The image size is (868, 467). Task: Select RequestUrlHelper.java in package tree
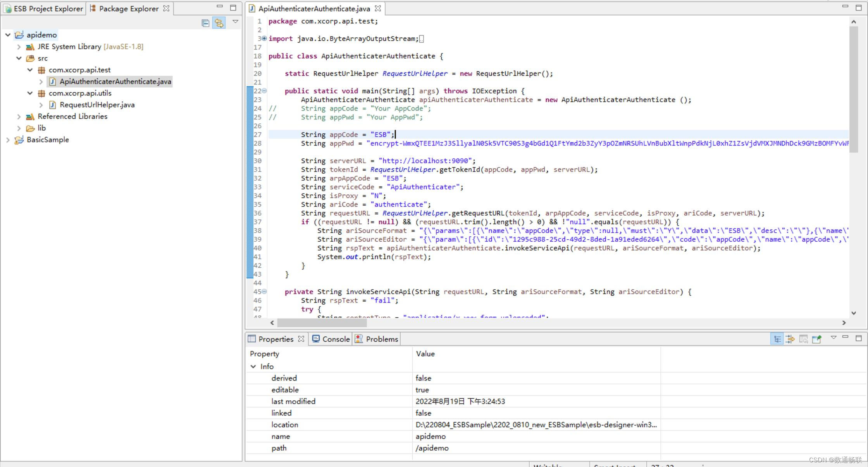click(x=97, y=105)
